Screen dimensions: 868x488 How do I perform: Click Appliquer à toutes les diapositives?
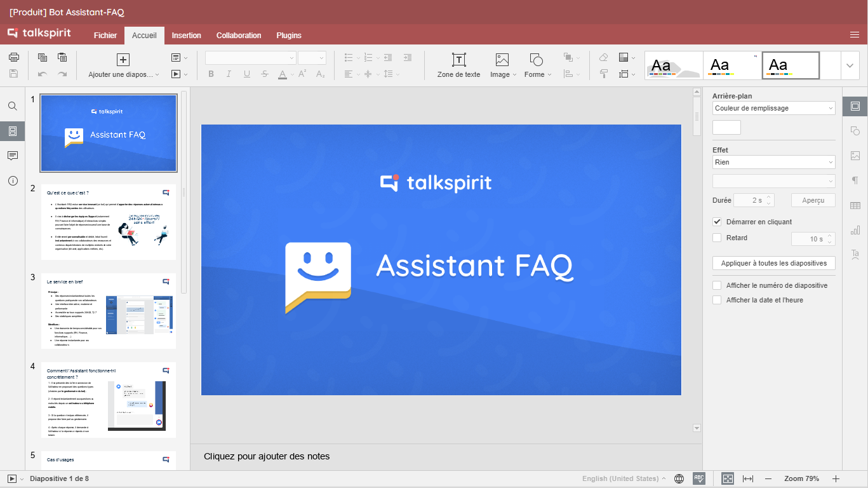click(774, 263)
